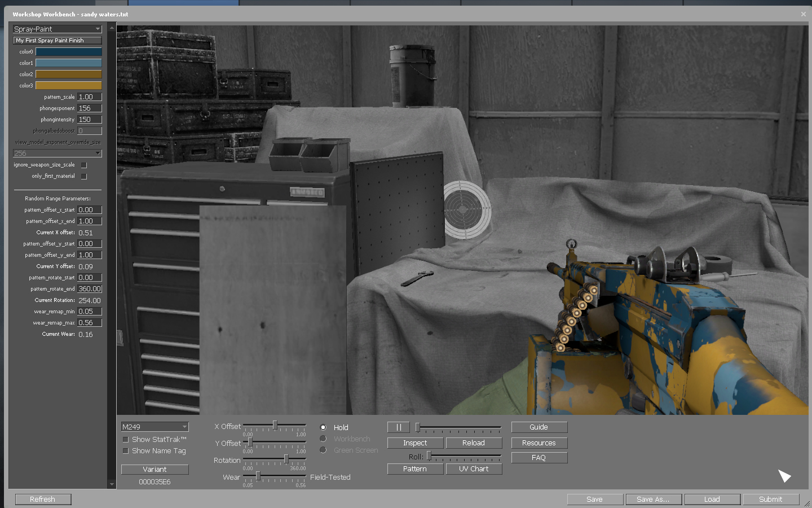The image size is (812, 508).
Task: Click the Field-Tested wear label
Action: [x=330, y=477]
